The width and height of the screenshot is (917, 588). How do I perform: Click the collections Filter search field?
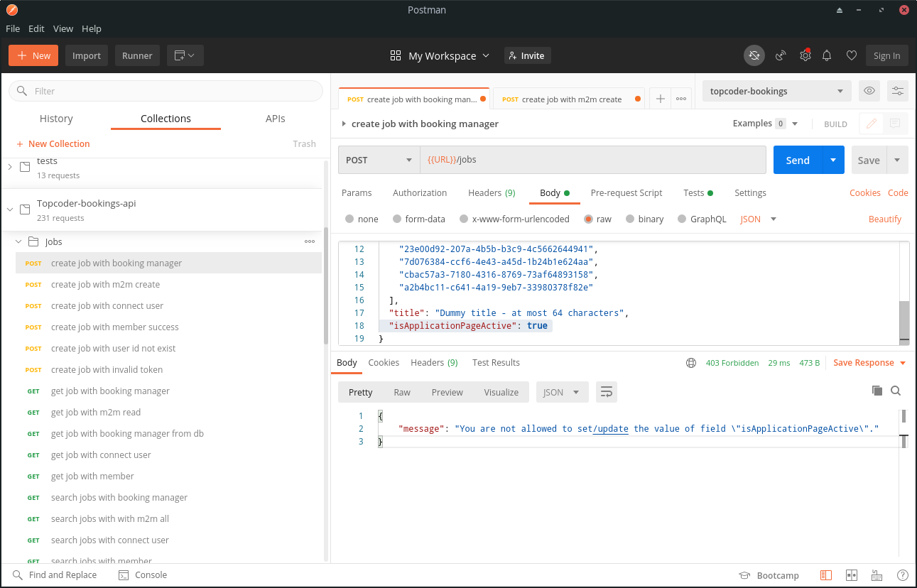pyautogui.click(x=166, y=91)
